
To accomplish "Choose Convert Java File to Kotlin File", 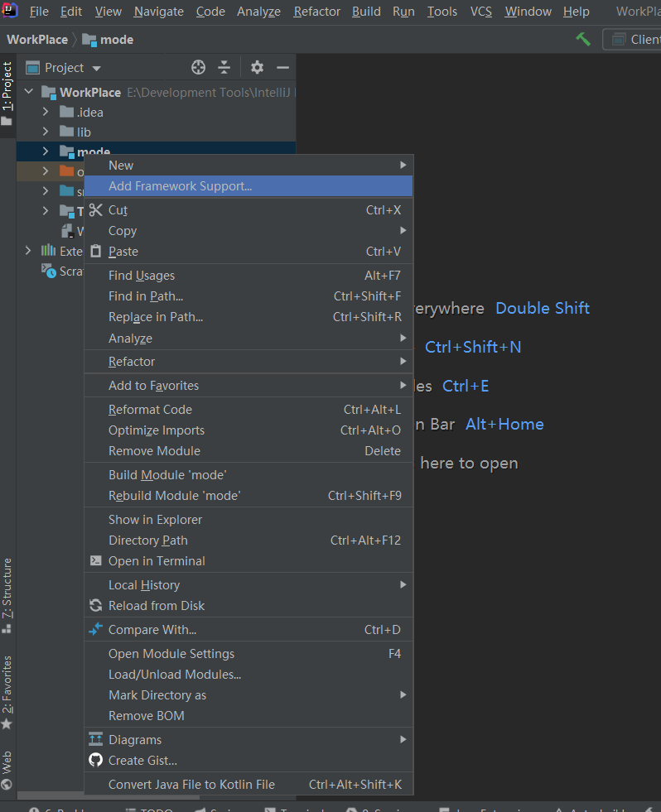I will (x=248, y=785).
